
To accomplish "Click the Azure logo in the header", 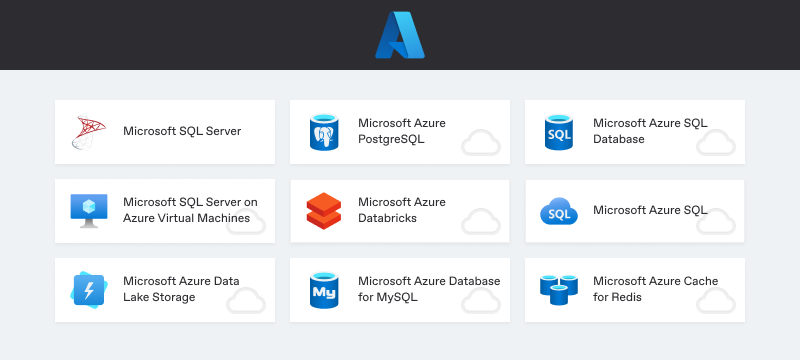I will pos(400,35).
